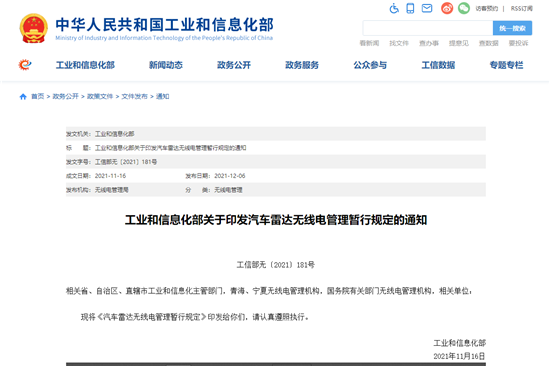Open the green WeChat icon
The width and height of the screenshot is (550, 366).
[x=464, y=8]
